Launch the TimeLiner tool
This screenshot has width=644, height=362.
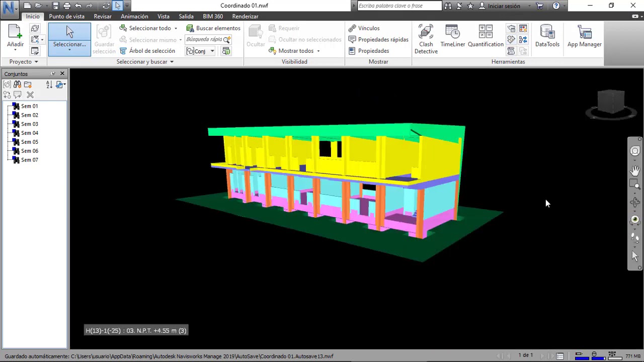[x=453, y=36]
